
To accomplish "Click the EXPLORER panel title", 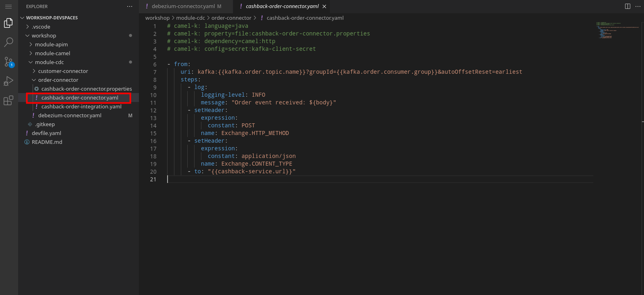I will [x=37, y=6].
